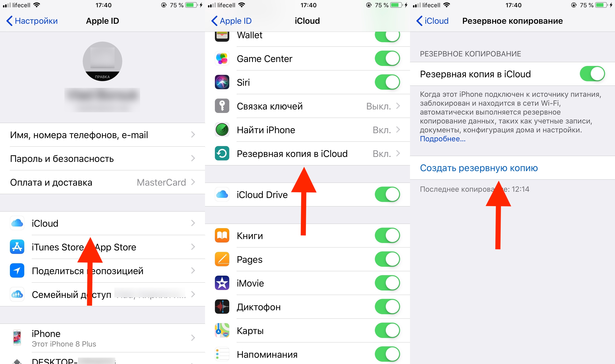Open iTunes Store and App Store settings
The height and width of the screenshot is (364, 615).
coord(102,247)
